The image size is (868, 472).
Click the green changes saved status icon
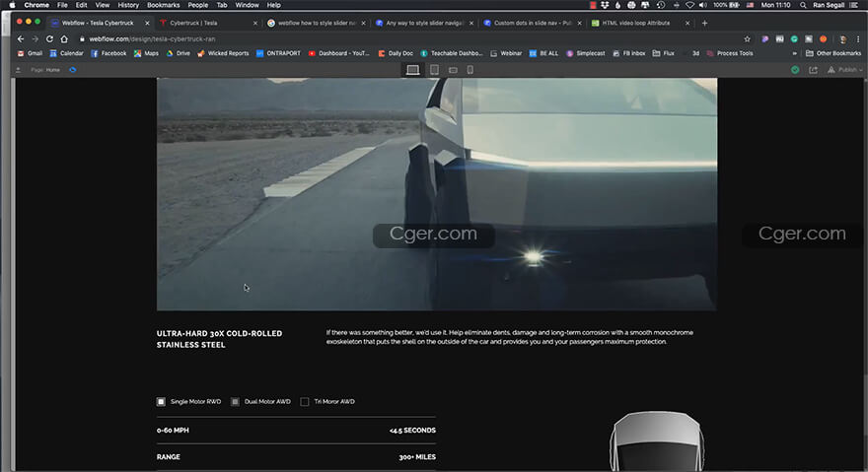(795, 70)
